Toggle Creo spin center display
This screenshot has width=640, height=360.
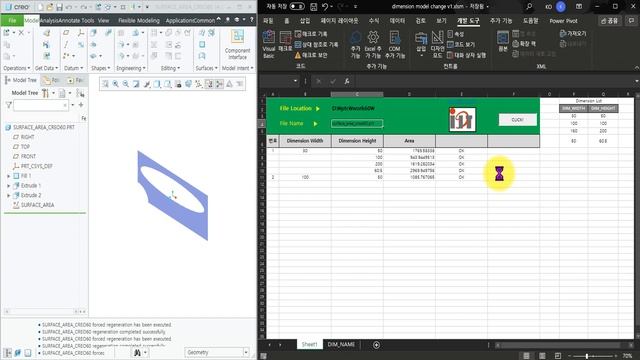tap(219, 84)
